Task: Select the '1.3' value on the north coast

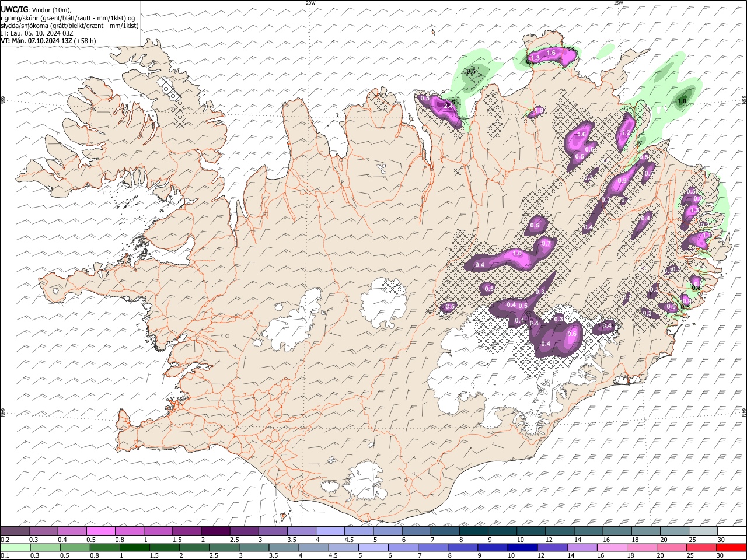Action: (x=535, y=59)
